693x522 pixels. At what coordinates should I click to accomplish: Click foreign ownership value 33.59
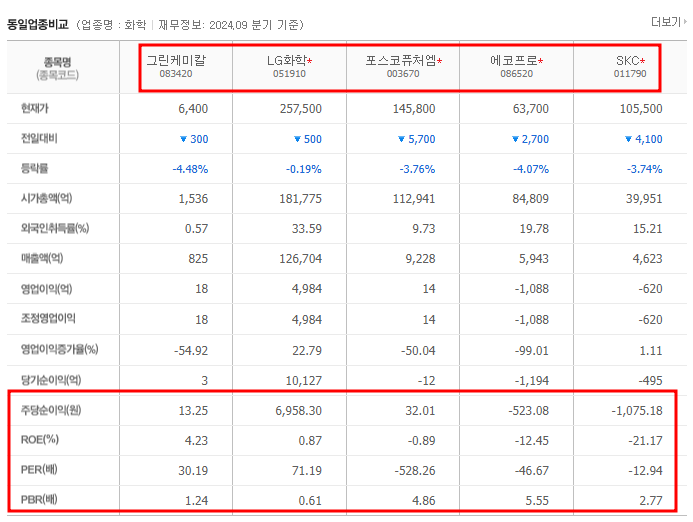(307, 229)
